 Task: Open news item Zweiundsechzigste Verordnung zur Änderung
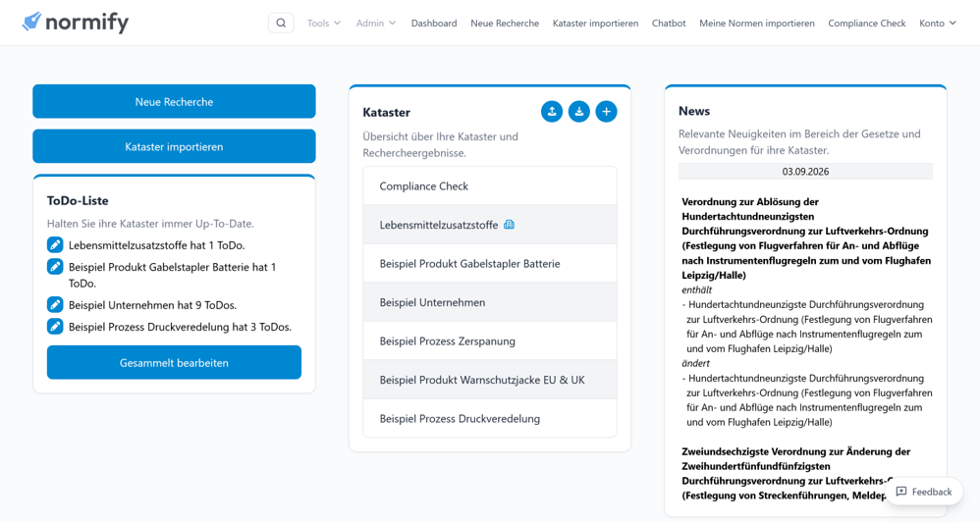pyautogui.click(x=795, y=473)
